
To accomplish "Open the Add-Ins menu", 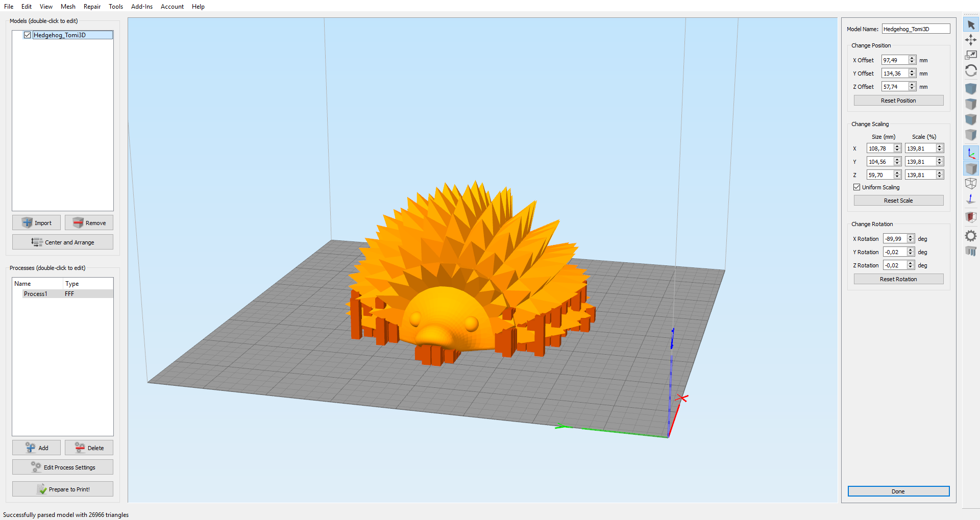I will [x=142, y=7].
